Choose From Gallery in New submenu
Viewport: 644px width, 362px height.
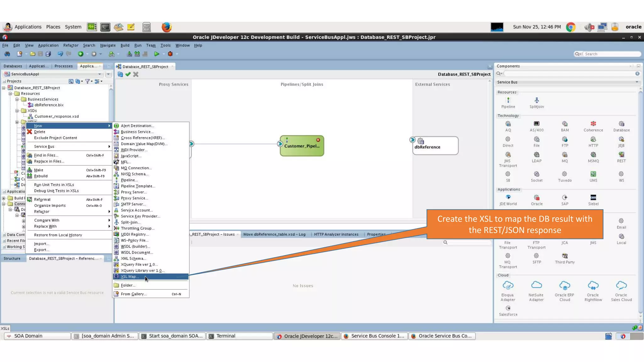click(151, 294)
